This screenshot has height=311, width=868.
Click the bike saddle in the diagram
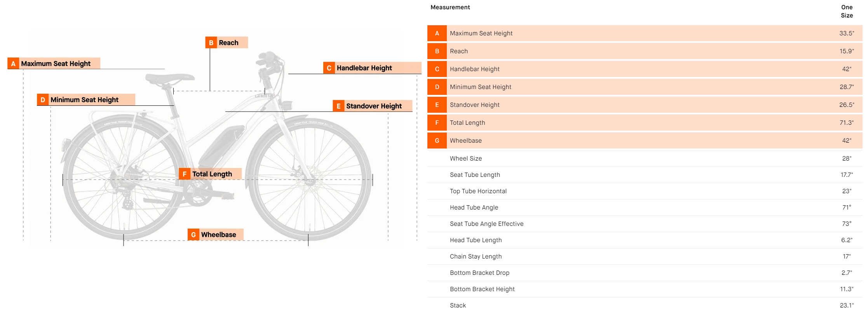[169, 79]
